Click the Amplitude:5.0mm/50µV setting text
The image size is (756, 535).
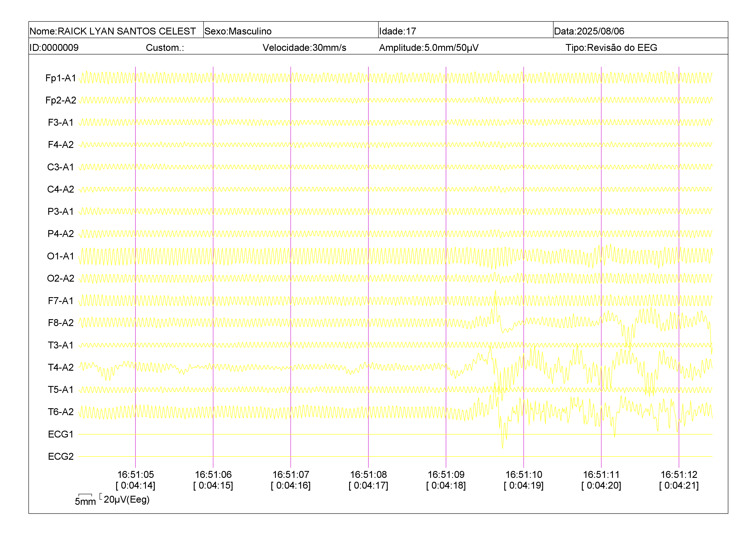[429, 47]
